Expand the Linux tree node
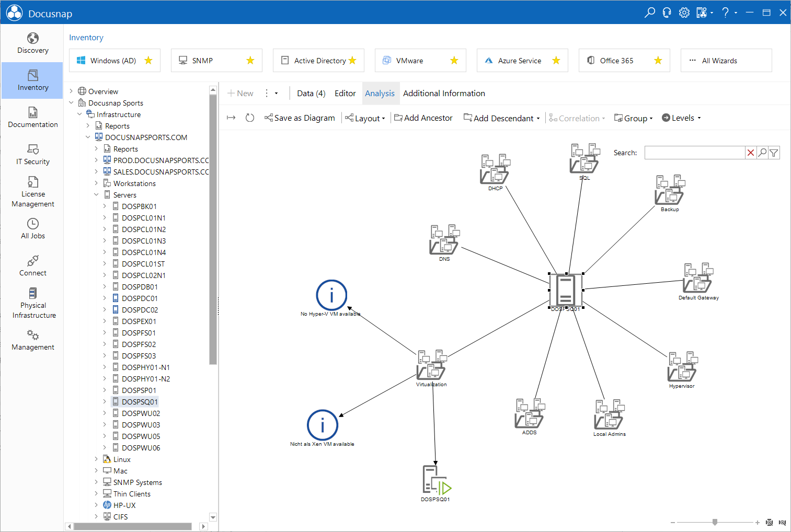This screenshot has height=532, width=791. point(96,459)
